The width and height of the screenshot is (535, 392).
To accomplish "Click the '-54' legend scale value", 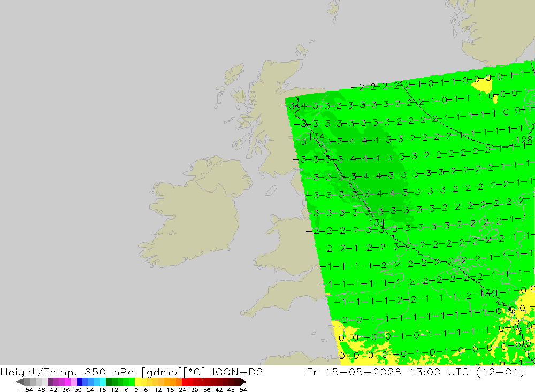I will tap(27, 390).
